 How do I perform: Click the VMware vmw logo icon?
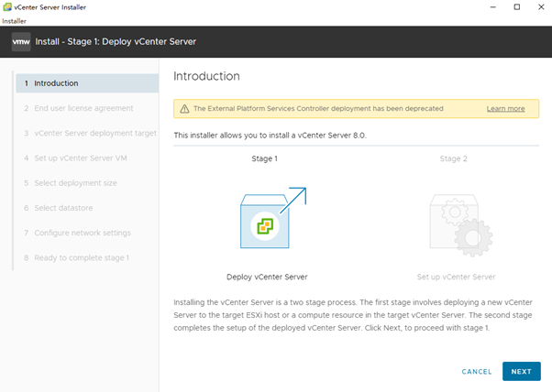point(21,42)
